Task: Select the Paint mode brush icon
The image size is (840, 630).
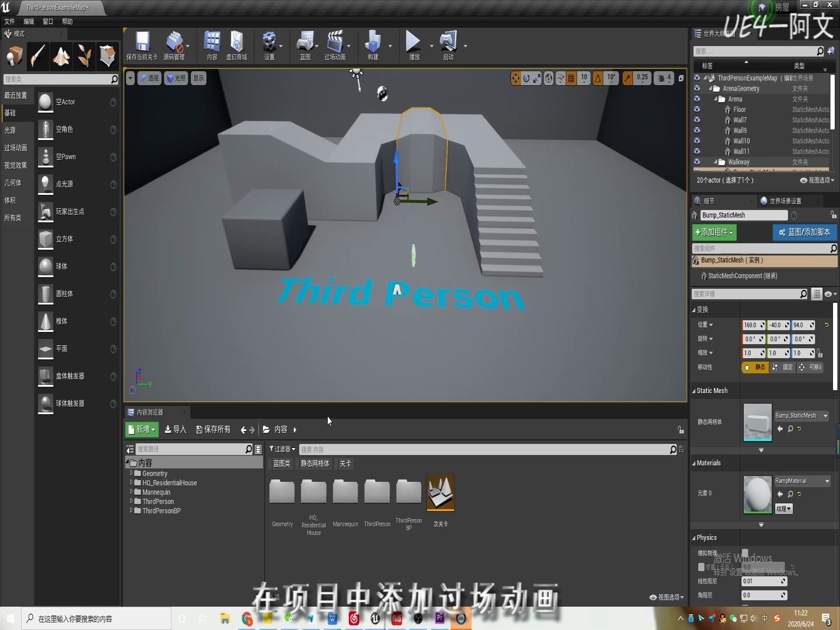Action: pyautogui.click(x=38, y=56)
